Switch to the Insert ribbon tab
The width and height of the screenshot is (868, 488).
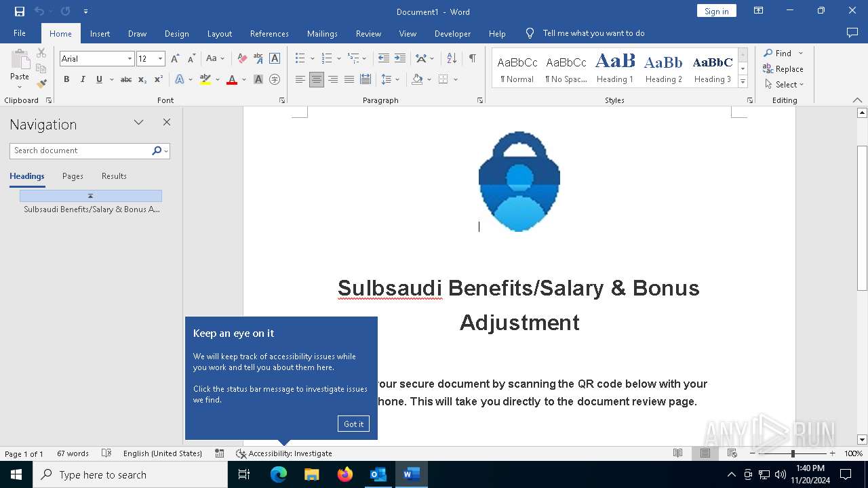point(100,33)
